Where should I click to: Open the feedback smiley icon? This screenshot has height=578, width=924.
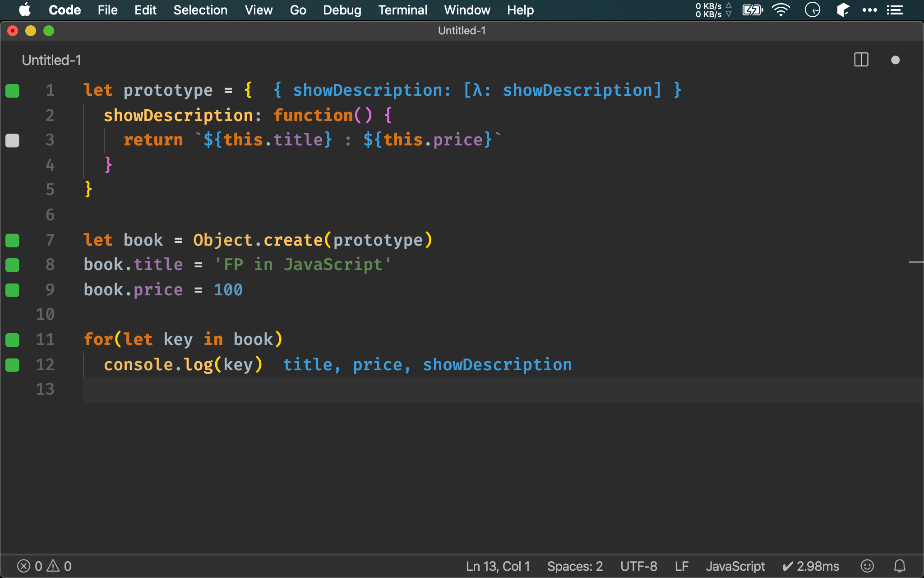click(867, 566)
